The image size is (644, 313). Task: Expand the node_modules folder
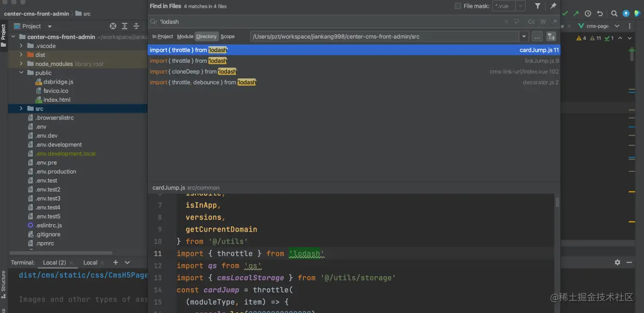21,64
